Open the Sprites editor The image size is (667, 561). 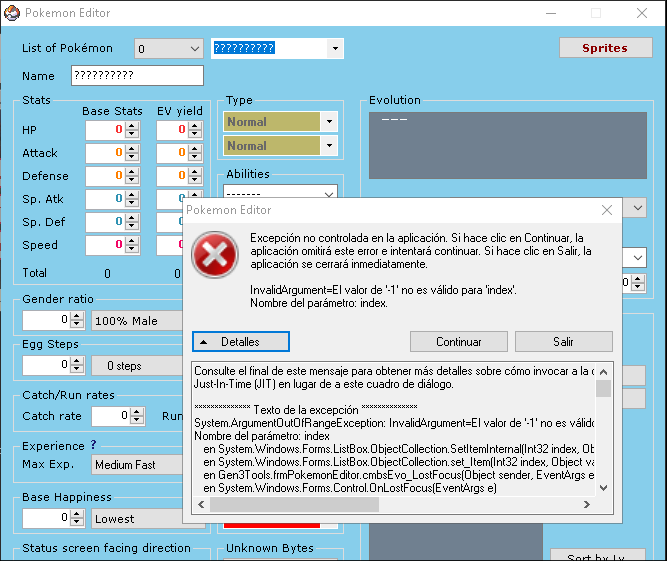pos(604,48)
